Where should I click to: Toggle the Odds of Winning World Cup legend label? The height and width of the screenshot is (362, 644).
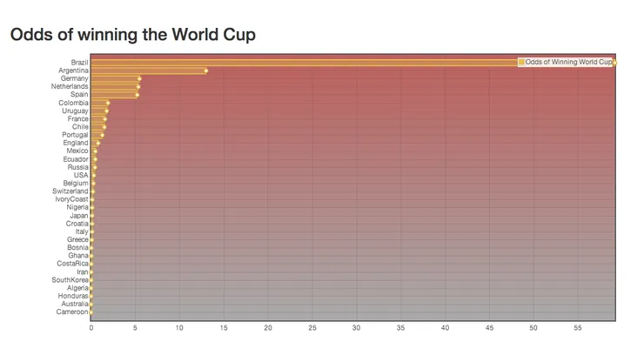tap(568, 63)
